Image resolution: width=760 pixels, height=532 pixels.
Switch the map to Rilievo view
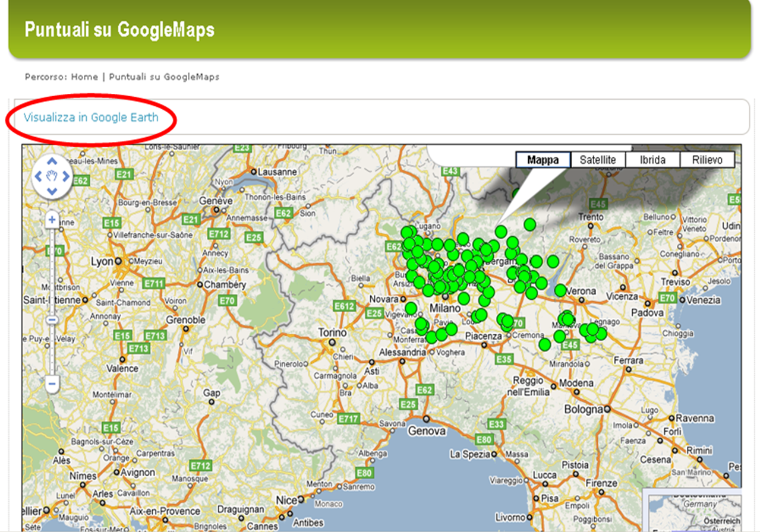(707, 160)
